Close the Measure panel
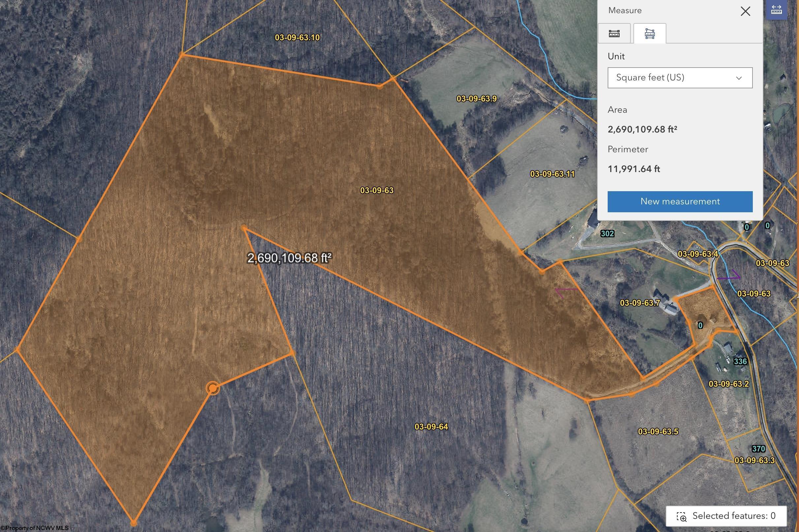 tap(745, 11)
